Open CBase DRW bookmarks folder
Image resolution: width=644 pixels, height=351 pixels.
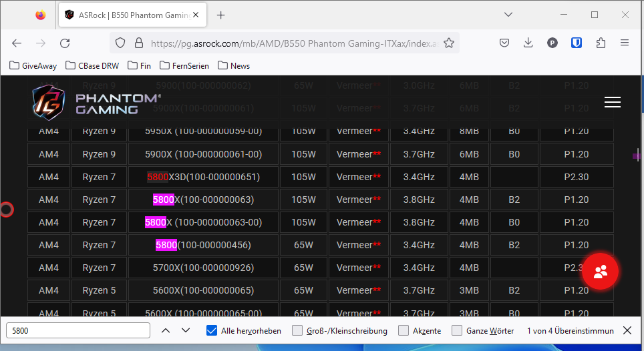tap(92, 65)
